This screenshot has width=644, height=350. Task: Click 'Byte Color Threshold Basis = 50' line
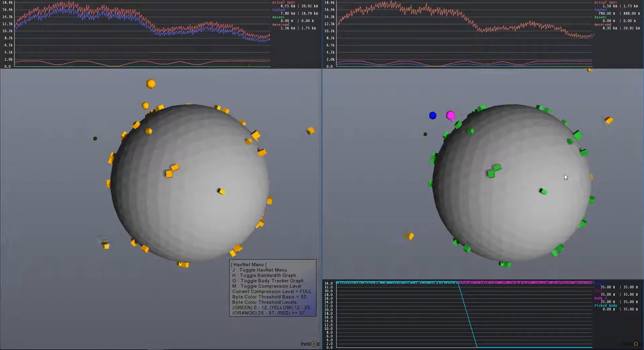click(269, 297)
